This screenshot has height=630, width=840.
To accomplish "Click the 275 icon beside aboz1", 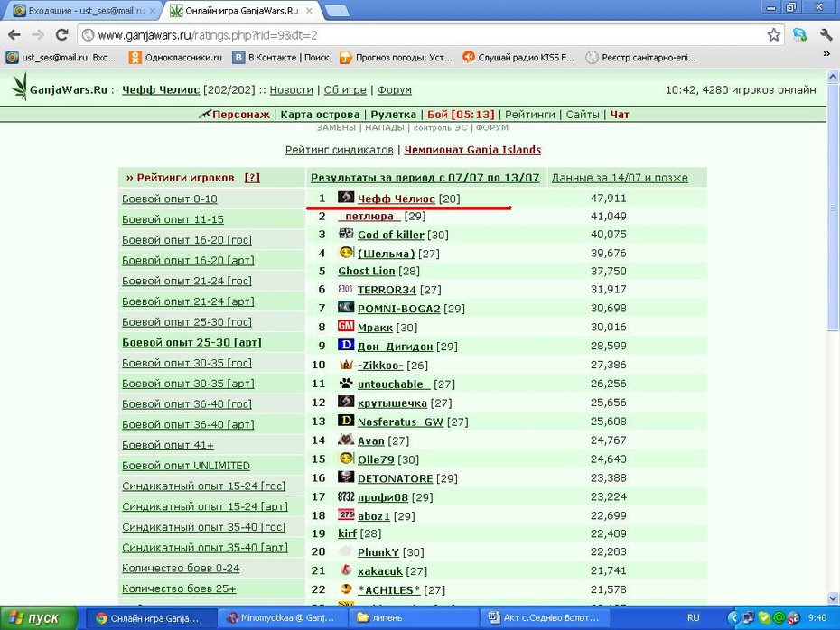I will (346, 514).
